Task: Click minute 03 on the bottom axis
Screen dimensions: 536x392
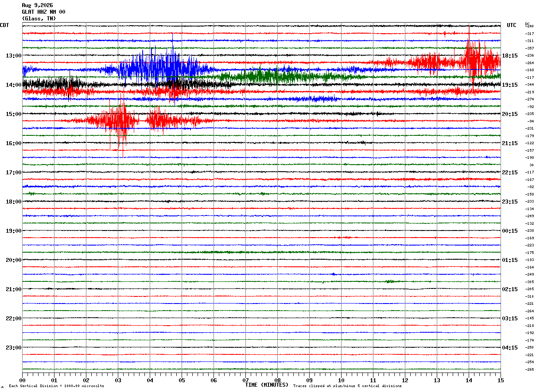Action: (118, 380)
